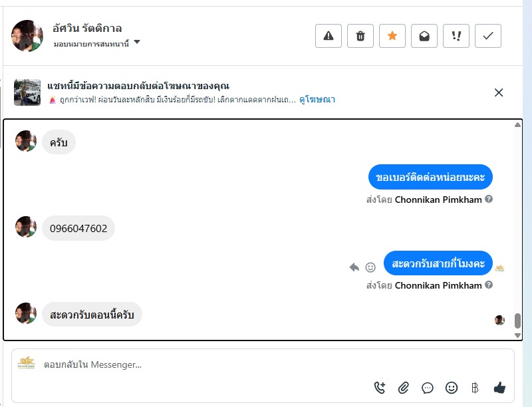Dismiss the ad reply notification banner
532x407 pixels.
tap(499, 92)
